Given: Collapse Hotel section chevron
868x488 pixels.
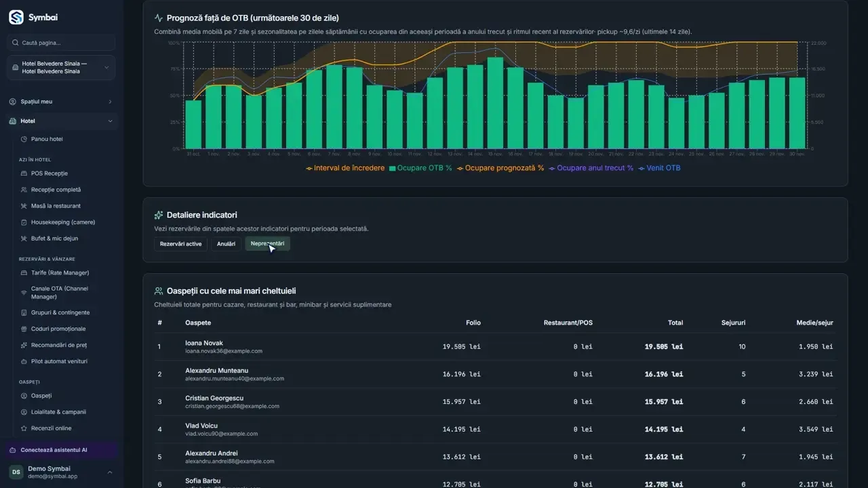Looking at the screenshot, I should 110,121.
